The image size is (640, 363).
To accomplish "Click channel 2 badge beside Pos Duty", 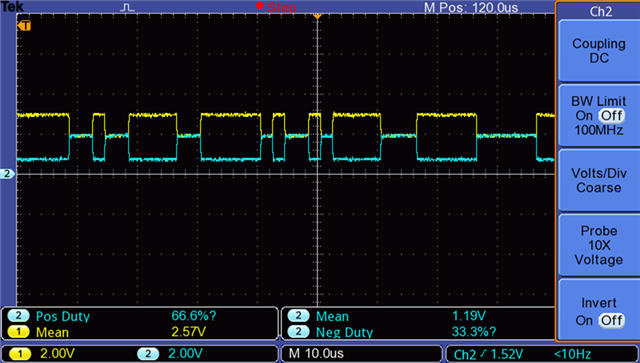I will click(18, 316).
